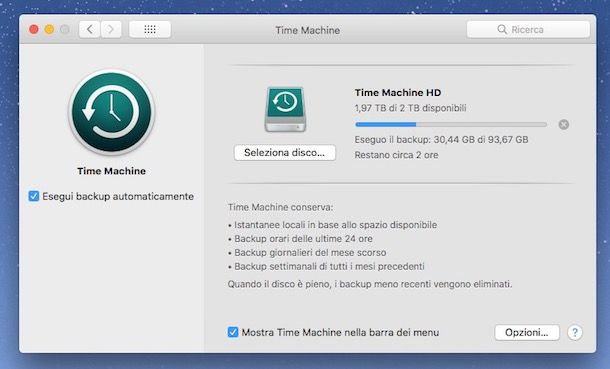Click 'Time Machine conserva:' heading
610x369 pixels.
pyautogui.click(x=280, y=207)
